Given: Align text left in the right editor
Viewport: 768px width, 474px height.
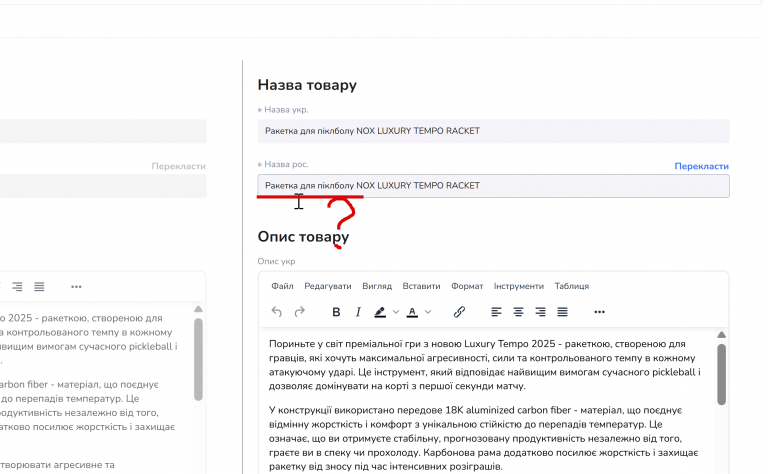Looking at the screenshot, I should pyautogui.click(x=496, y=312).
